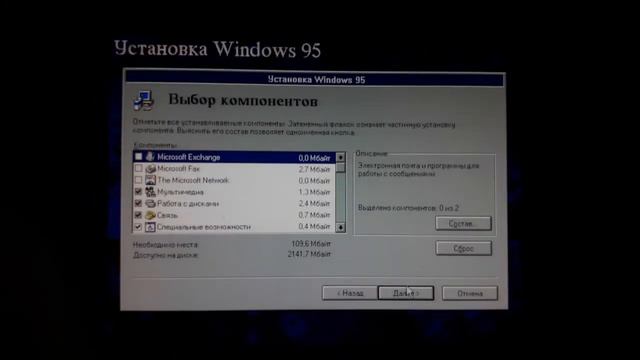640x360 pixels.
Task: Uncheck the Работа с дисками checkbox
Action: click(x=138, y=203)
